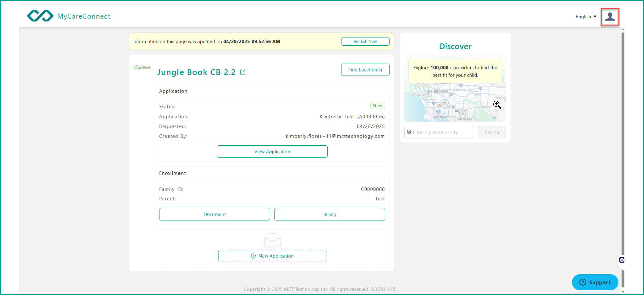The width and height of the screenshot is (644, 295).
Task: Click the Requested date 04/28/2025
Action: pyautogui.click(x=371, y=126)
